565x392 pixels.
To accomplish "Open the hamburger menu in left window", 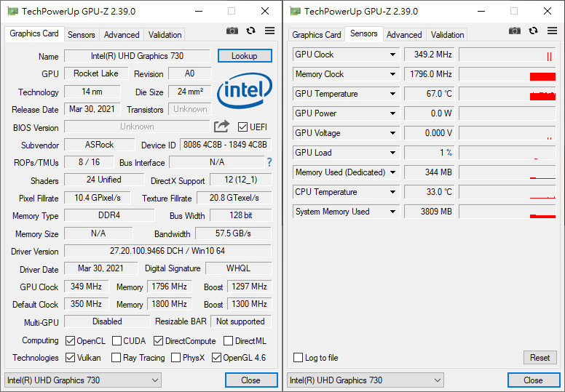I will [269, 31].
